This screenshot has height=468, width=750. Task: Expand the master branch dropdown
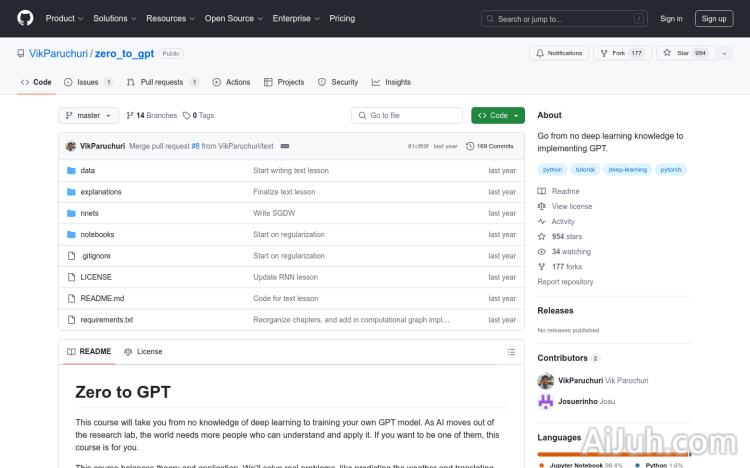coord(89,115)
